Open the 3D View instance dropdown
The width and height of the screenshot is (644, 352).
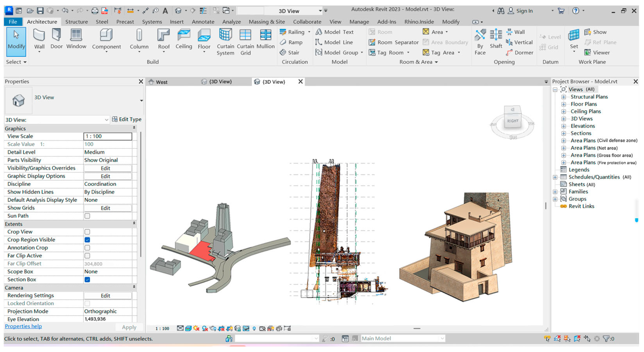pyautogui.click(x=107, y=120)
